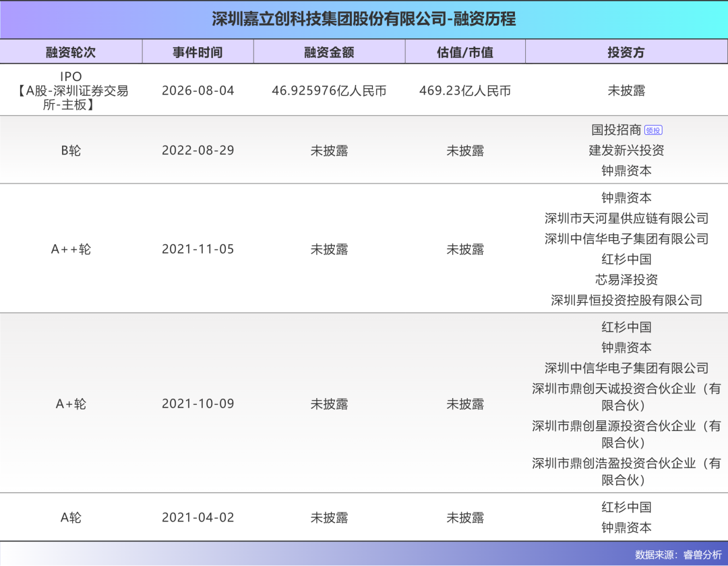728x566 pixels.
Task: Click 未披露 funding amount in the 2021-10-09 row
Action: pyautogui.click(x=329, y=404)
